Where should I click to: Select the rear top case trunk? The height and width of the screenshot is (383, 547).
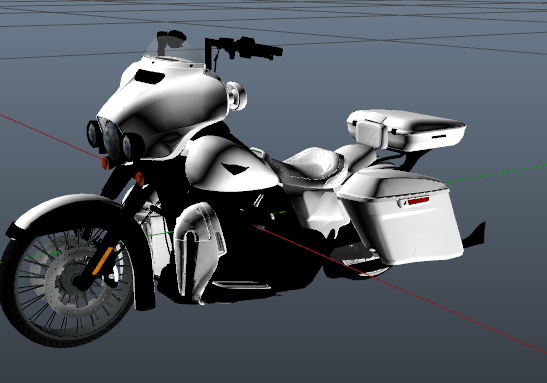tap(406, 130)
